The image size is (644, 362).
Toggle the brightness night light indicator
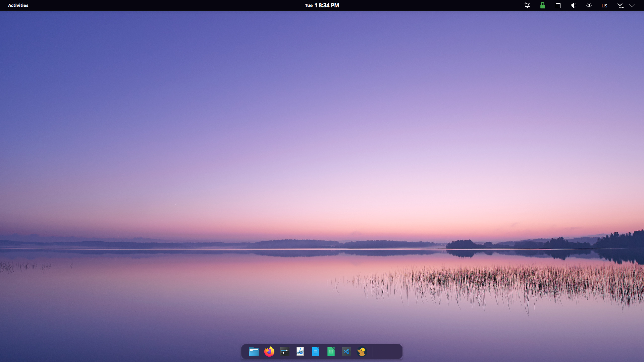tap(589, 5)
